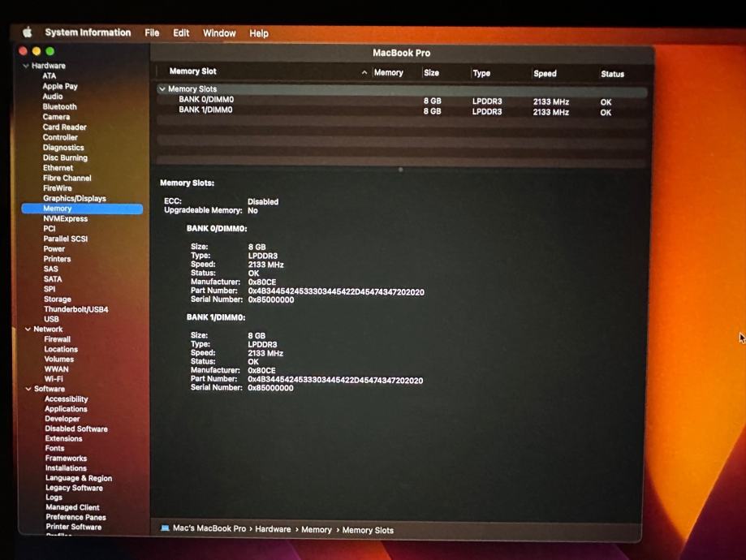Viewport: 746px width, 560px height.
Task: Select the highlighted Memory sidebar item
Action: point(82,209)
